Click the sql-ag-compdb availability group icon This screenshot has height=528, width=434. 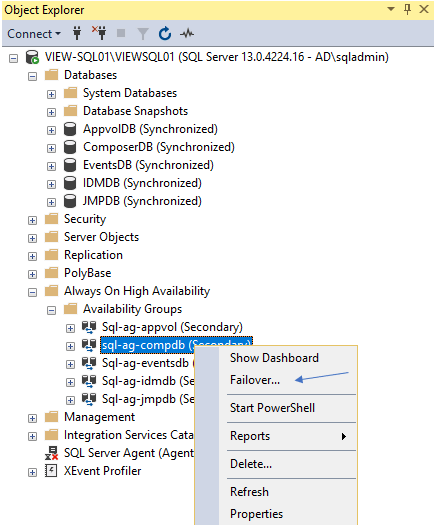coord(89,345)
